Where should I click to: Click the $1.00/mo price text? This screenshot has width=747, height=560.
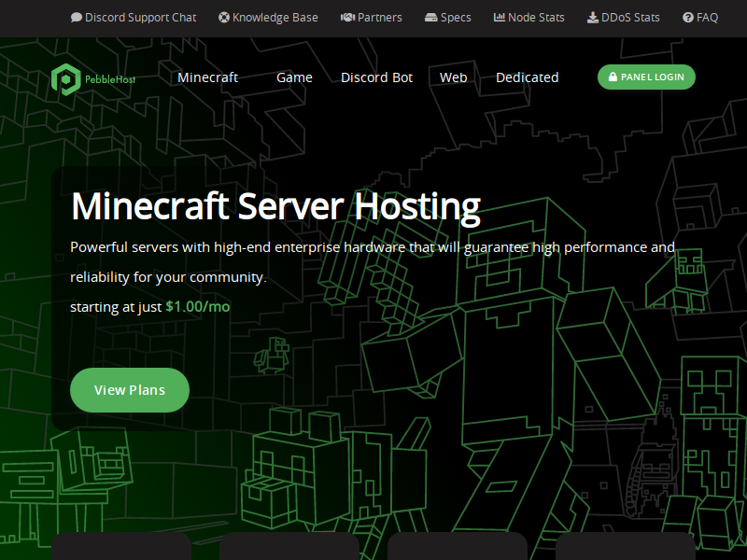[x=198, y=307]
